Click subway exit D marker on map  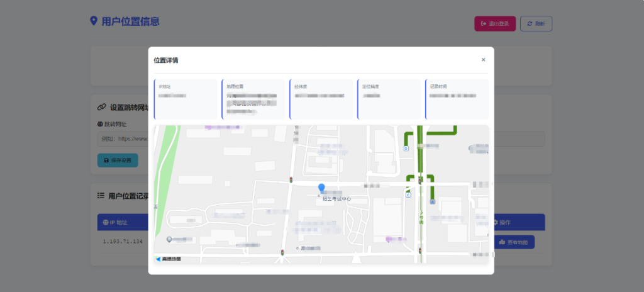[406, 149]
